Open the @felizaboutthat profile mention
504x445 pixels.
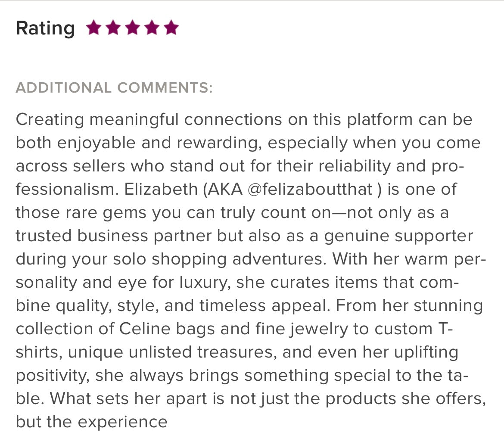point(311,190)
